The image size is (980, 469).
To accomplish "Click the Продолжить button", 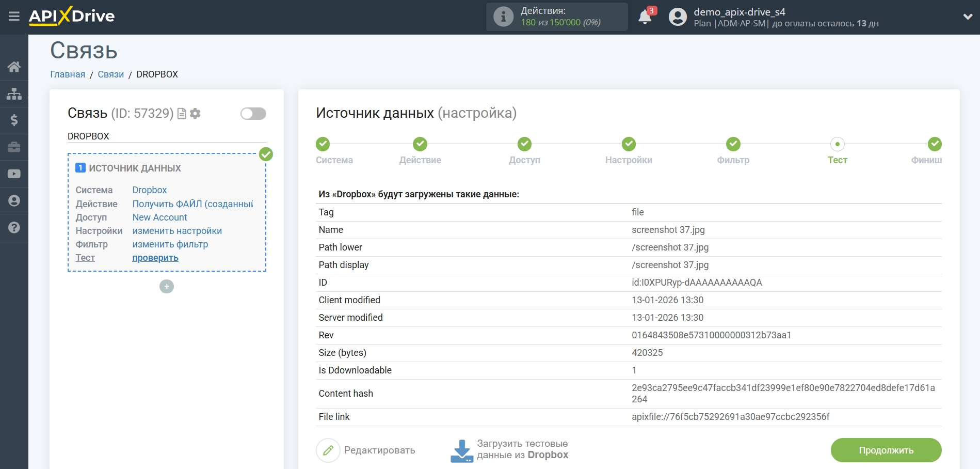I will tap(886, 450).
